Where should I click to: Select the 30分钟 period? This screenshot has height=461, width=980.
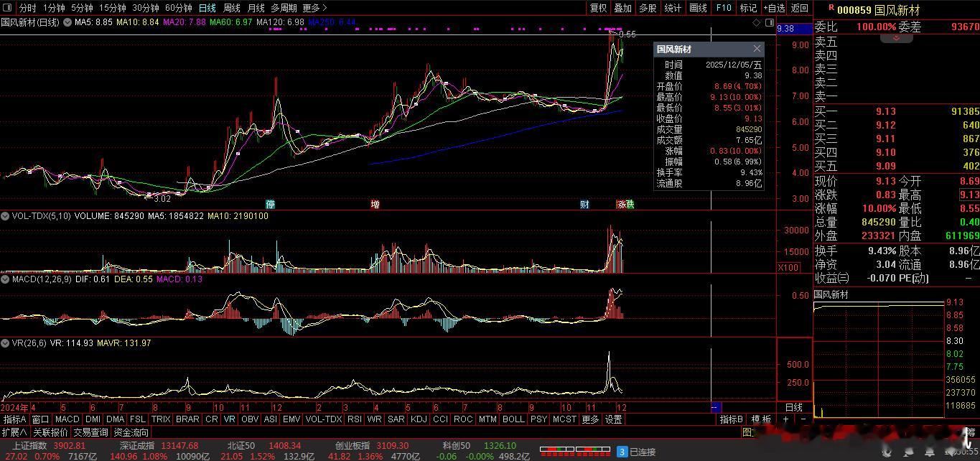point(145,8)
